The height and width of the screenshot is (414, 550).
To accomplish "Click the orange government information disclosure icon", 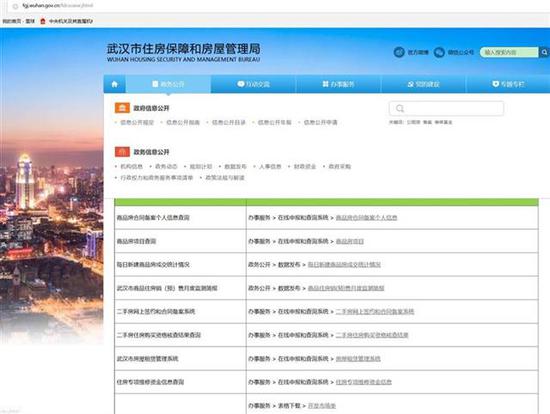I will (x=122, y=108).
